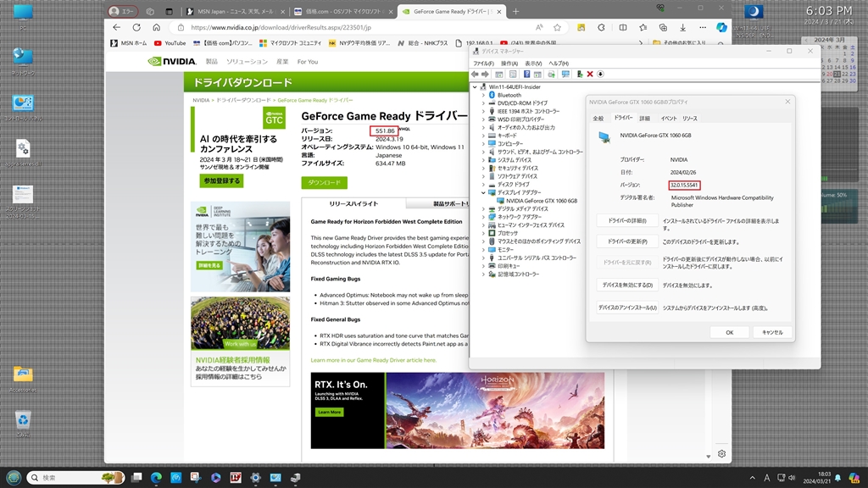
Task: Open the Copilot icon in Edge toolbar
Action: [x=721, y=27]
